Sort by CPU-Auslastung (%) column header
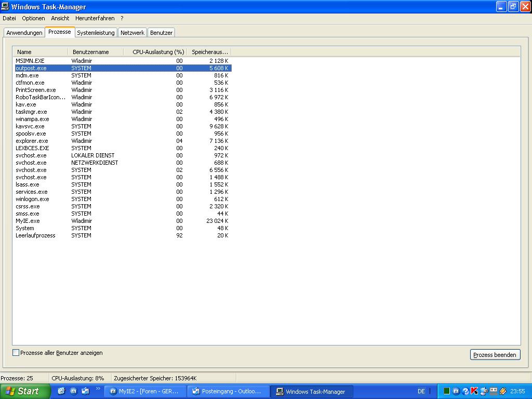Viewport: 532px width, 399px height. [x=155, y=52]
